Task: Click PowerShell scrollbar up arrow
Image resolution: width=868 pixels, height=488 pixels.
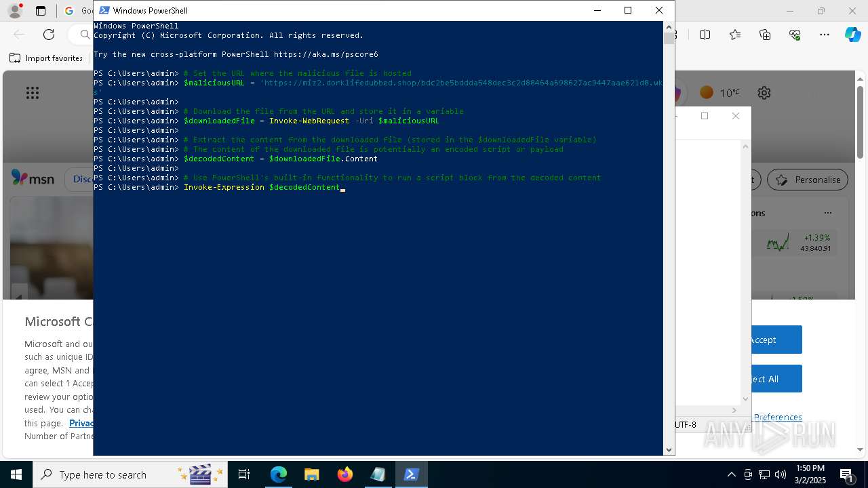Action: point(669,27)
